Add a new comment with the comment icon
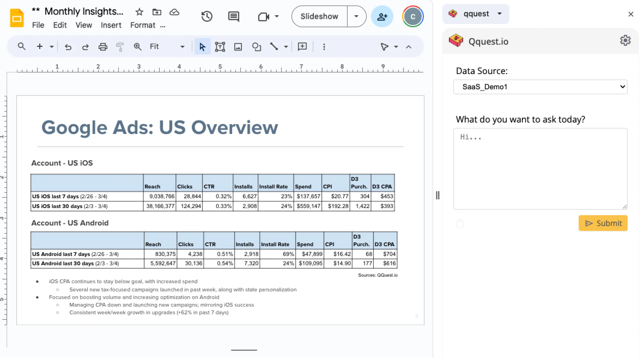Viewport: 644px width, 358px height. (233, 16)
